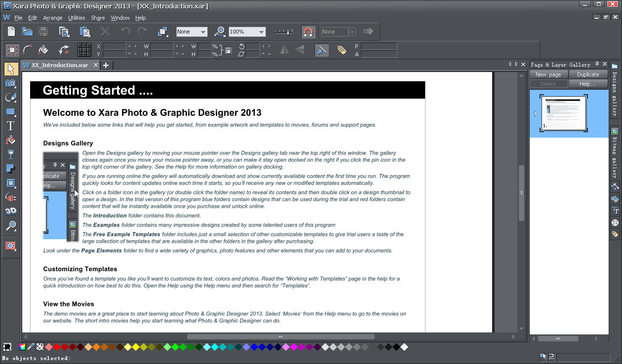Open the Window menu

(120, 18)
